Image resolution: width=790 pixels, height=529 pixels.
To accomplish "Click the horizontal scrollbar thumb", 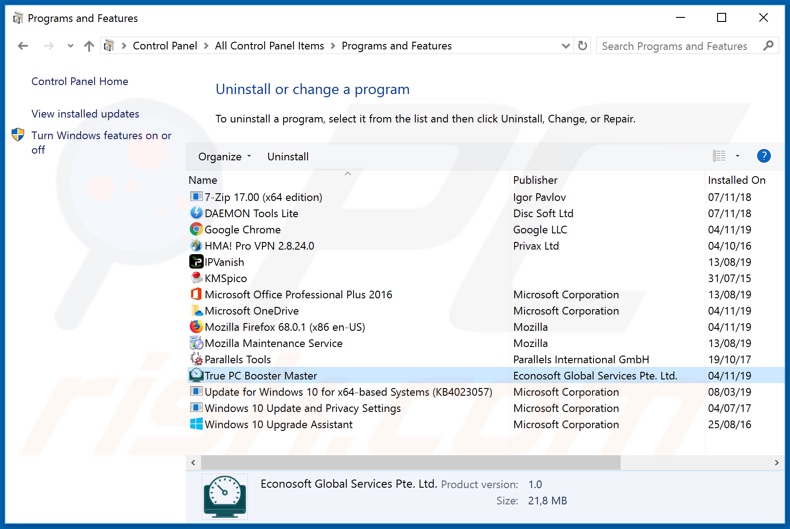I will (411, 462).
